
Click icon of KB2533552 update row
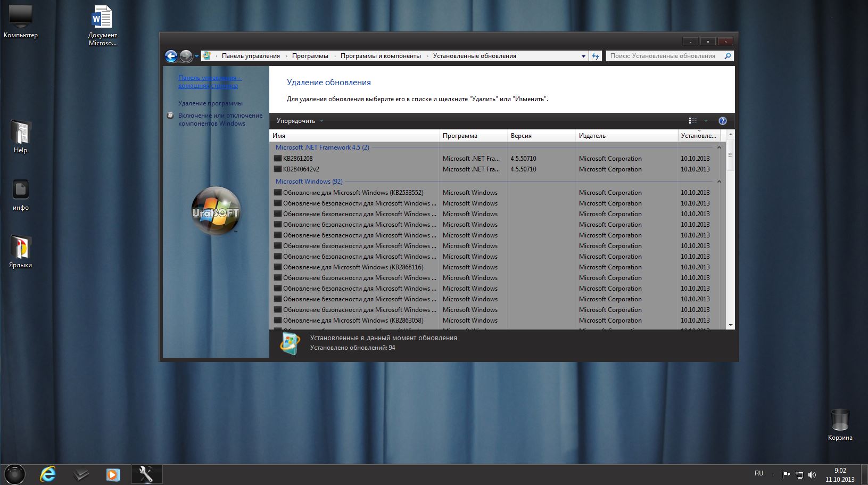277,193
